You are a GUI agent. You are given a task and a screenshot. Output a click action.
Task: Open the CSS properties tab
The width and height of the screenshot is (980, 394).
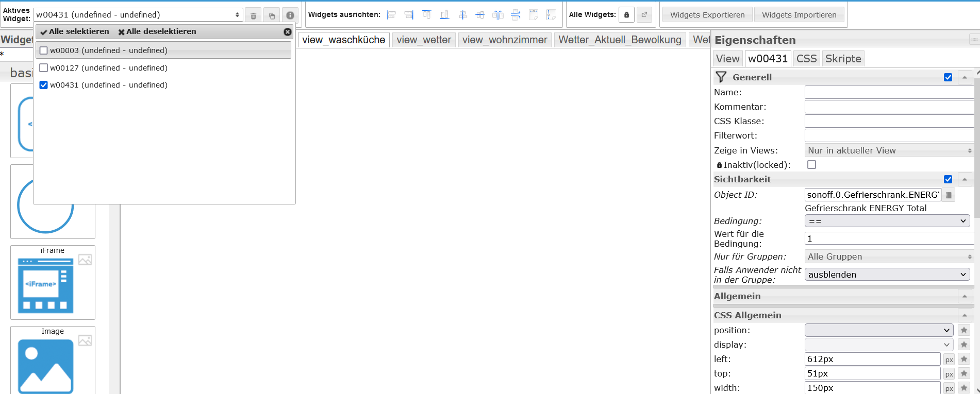[x=806, y=59]
